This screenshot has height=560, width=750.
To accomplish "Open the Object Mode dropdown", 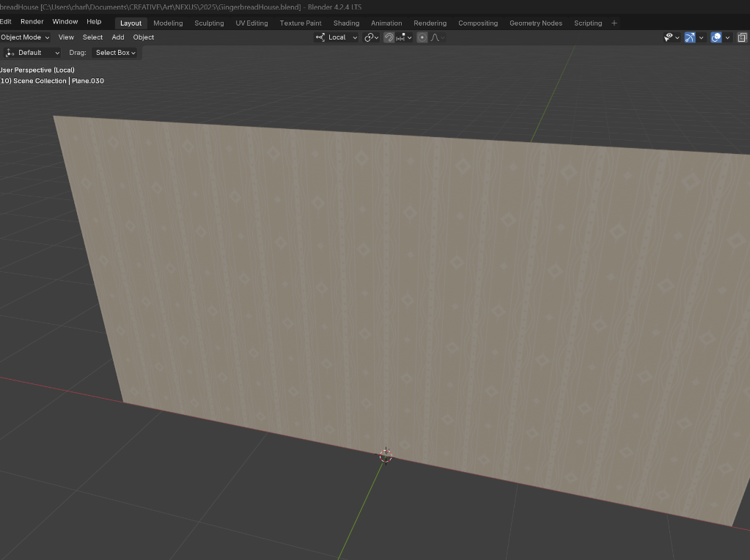I will click(x=25, y=37).
